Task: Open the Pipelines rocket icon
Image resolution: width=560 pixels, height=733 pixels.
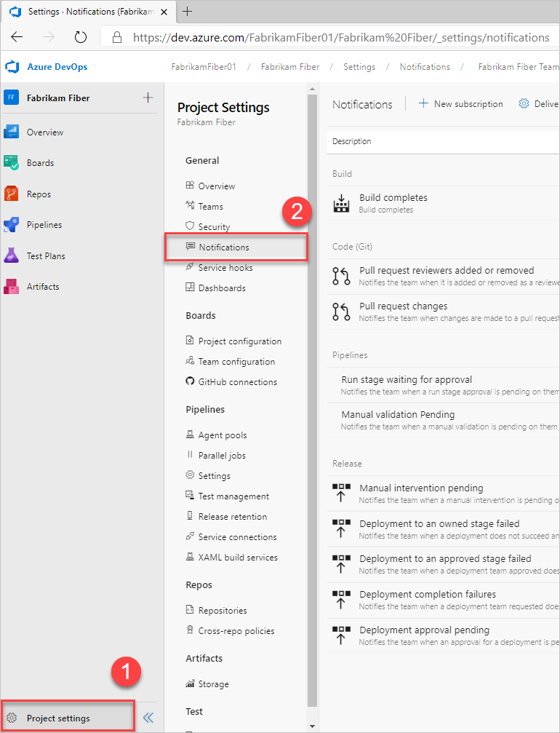Action: coord(12,225)
